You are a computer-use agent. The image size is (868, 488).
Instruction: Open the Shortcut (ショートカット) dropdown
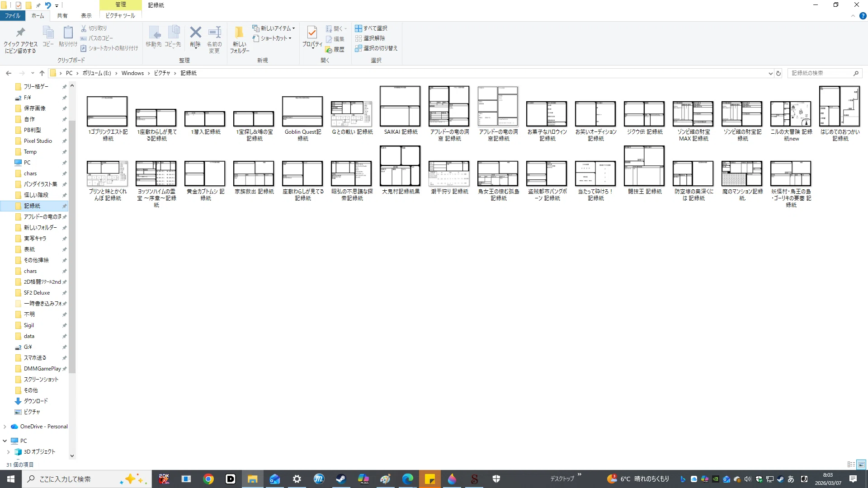[272, 38]
